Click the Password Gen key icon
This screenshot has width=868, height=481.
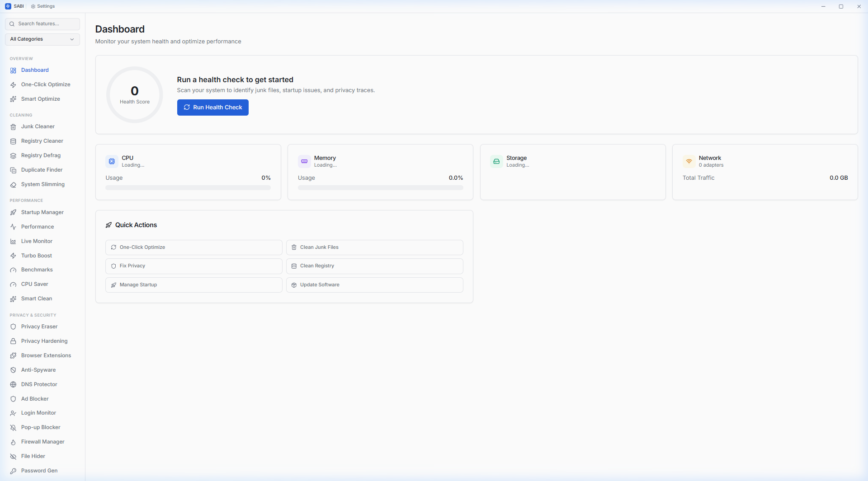(x=13, y=471)
